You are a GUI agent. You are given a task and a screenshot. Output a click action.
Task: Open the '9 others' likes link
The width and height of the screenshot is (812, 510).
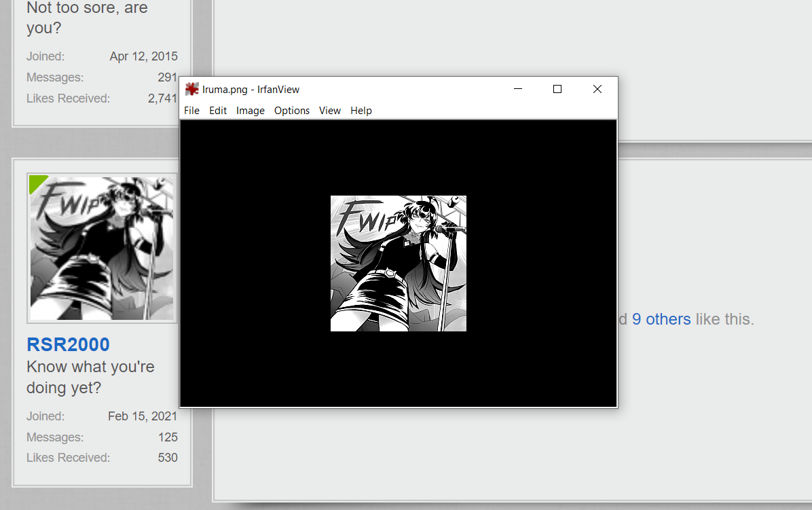click(x=661, y=319)
